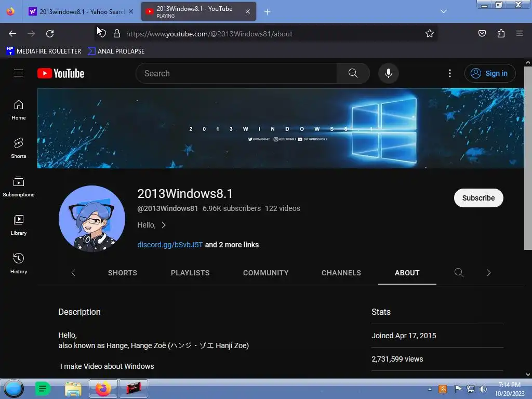Activate voice search microphone
This screenshot has height=399, width=532.
(x=389, y=73)
